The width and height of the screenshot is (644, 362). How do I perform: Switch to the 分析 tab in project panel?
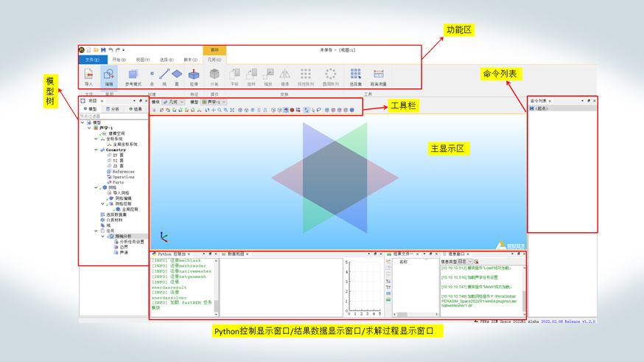coord(113,109)
